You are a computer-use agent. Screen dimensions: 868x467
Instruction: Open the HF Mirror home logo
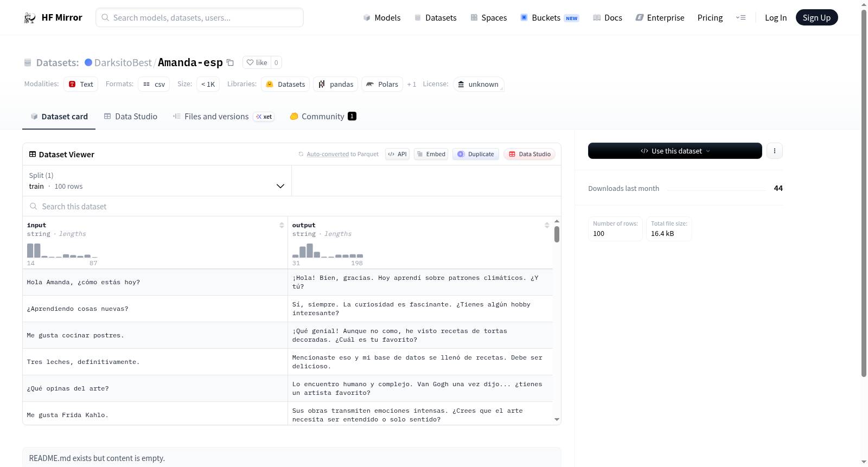53,17
